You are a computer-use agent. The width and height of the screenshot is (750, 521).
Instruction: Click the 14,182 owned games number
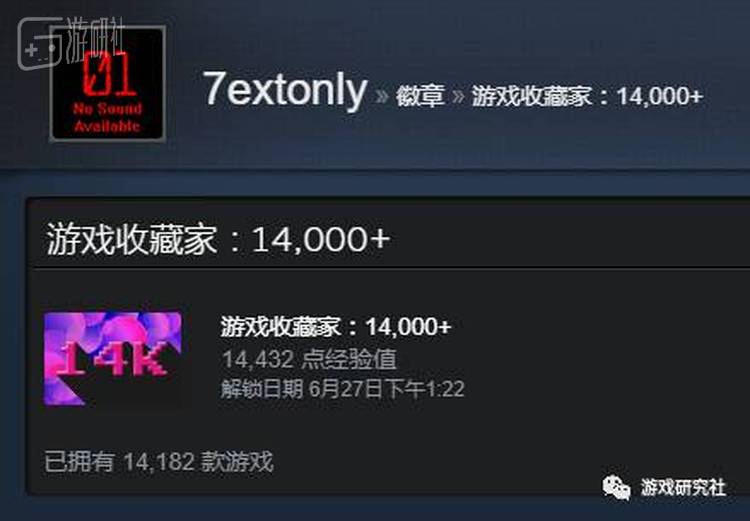(159, 462)
